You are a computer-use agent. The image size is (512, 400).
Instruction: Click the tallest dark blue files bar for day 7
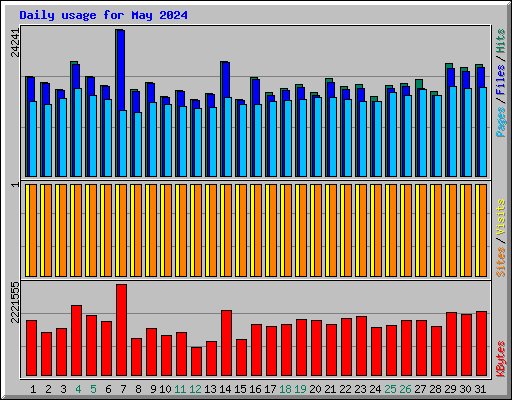pos(121,70)
